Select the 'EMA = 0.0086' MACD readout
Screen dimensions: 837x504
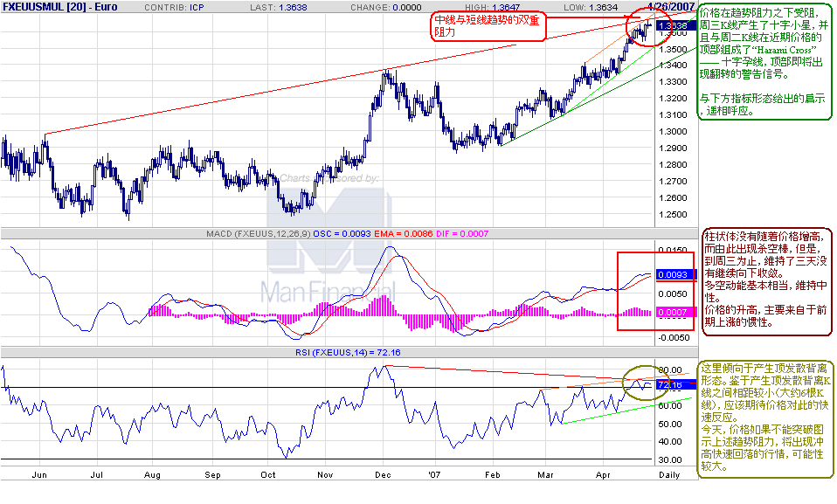coord(403,234)
